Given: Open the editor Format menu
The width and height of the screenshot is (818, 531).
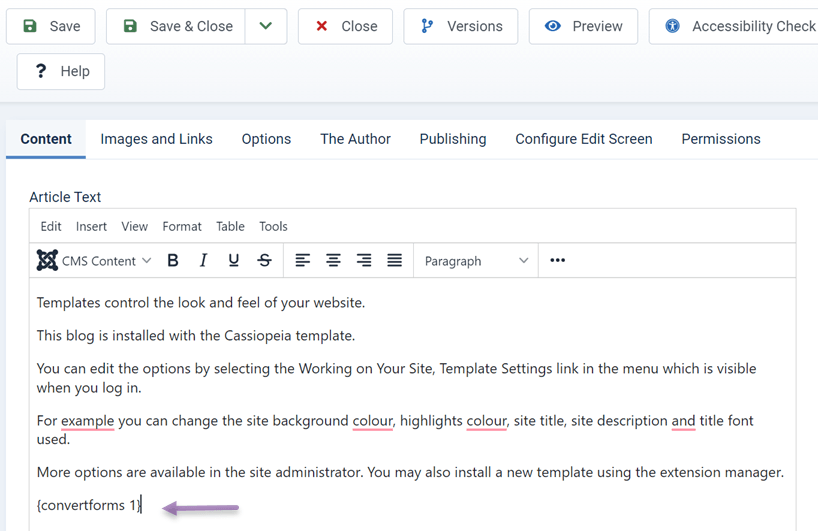Looking at the screenshot, I should 182,226.
